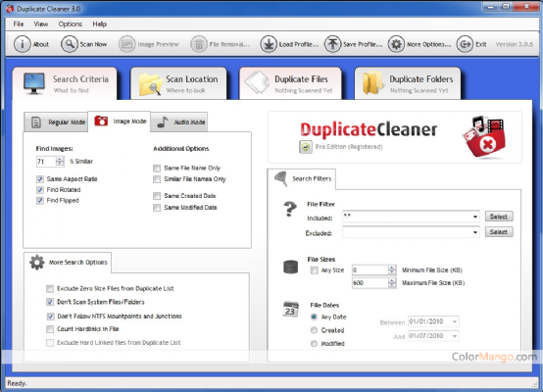Open the And date picker dropdown
This screenshot has height=392, width=543.
click(455, 336)
